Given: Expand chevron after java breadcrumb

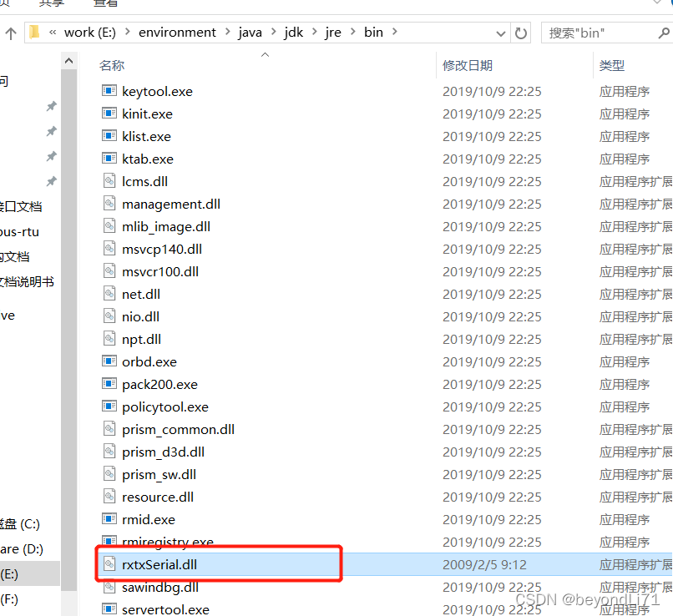Looking at the screenshot, I should 273,33.
